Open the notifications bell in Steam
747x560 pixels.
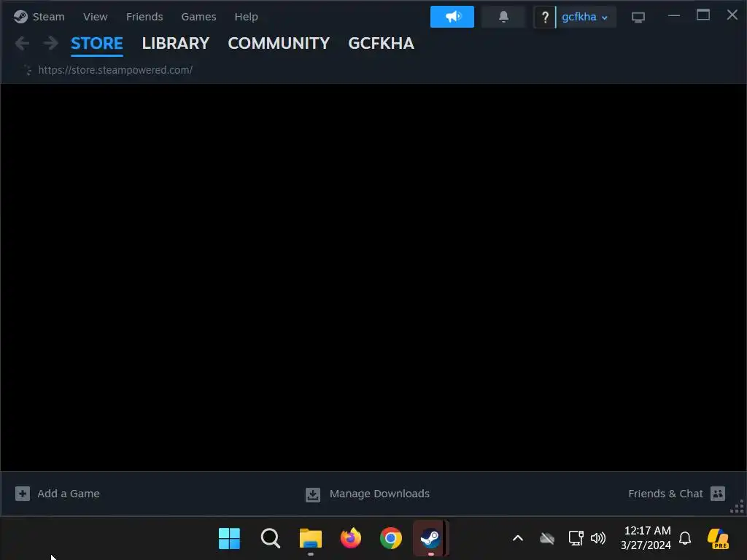click(503, 17)
